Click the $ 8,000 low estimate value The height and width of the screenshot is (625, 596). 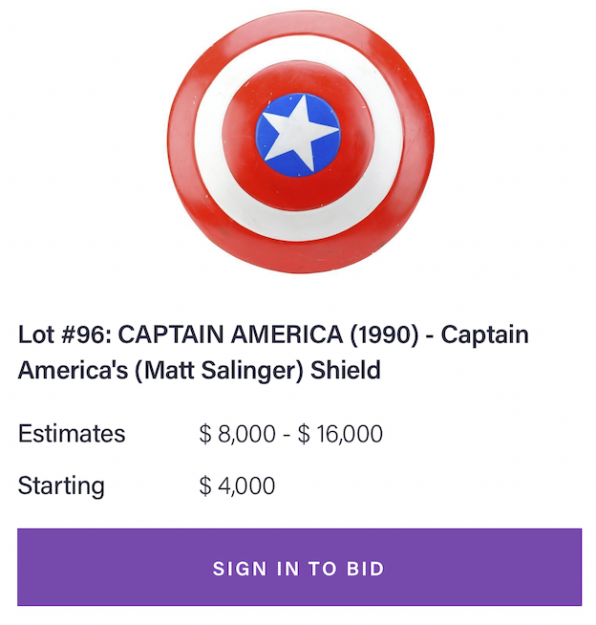pyautogui.click(x=237, y=434)
